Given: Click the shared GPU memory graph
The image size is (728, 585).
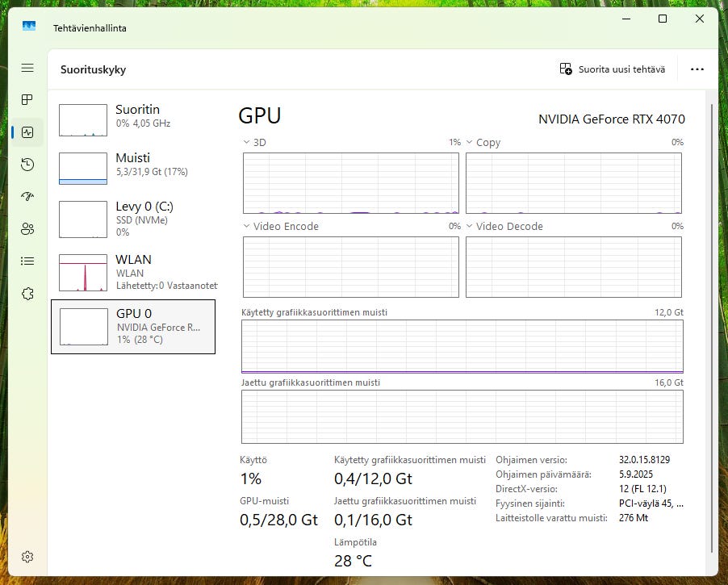Looking at the screenshot, I should click(x=462, y=417).
